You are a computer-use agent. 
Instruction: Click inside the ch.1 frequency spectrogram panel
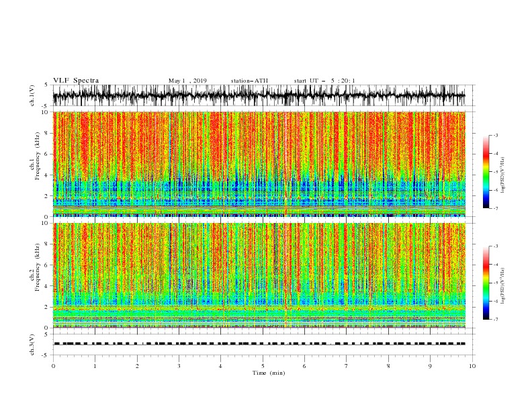point(259,164)
